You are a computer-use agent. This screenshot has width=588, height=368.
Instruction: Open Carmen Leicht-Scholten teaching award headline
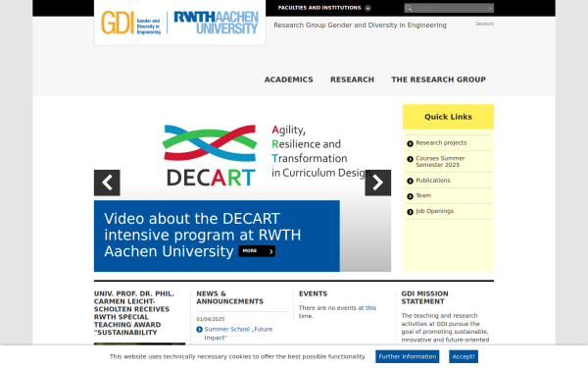(x=134, y=313)
